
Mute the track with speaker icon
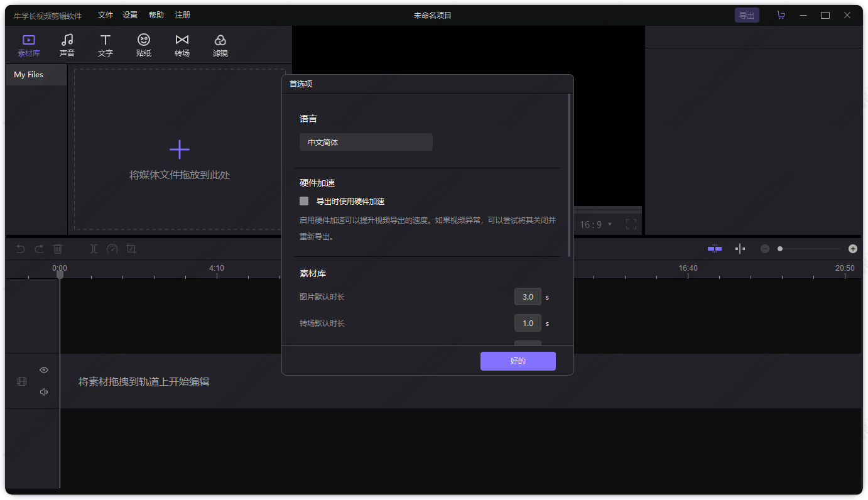[x=44, y=392]
